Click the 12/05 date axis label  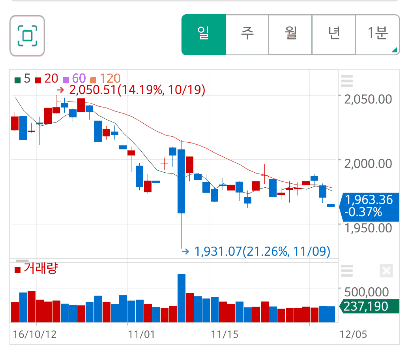point(353,334)
